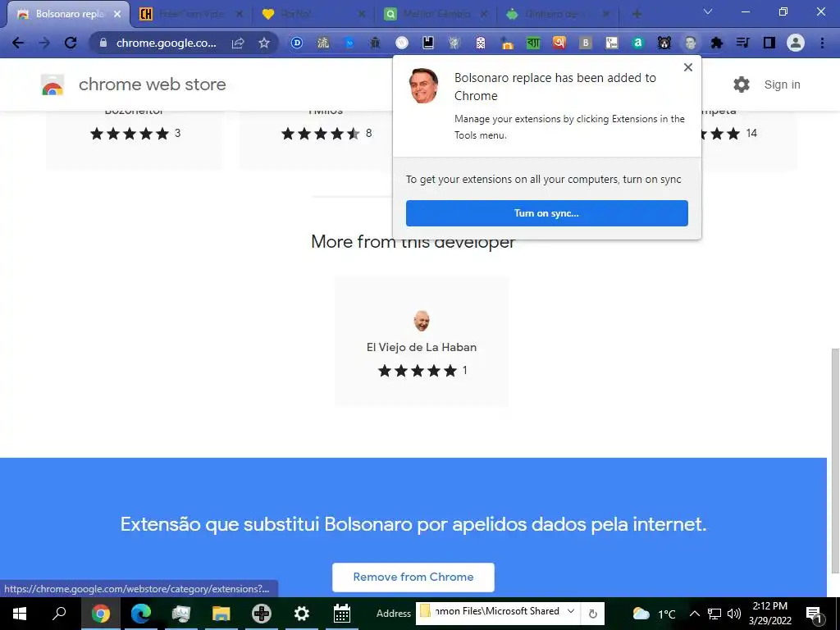Click the Bolsonaro replace extension icon in toolbar
840x630 pixels.
pos(691,43)
